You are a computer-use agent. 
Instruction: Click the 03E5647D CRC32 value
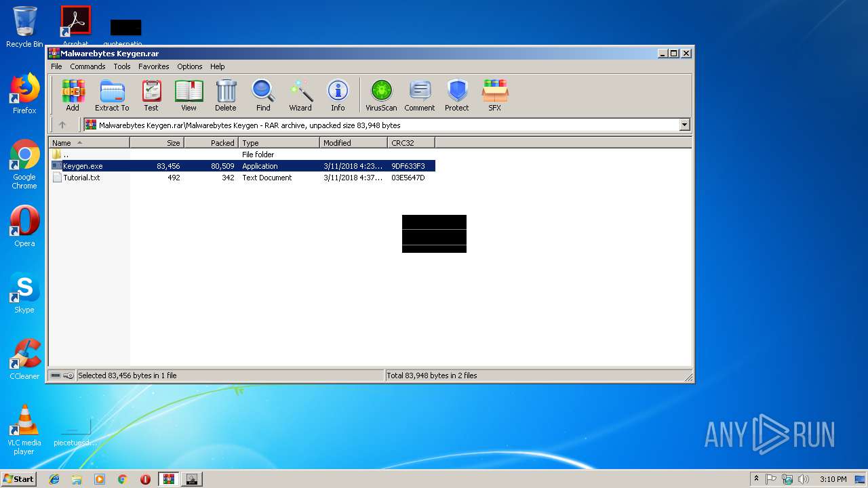pos(408,178)
